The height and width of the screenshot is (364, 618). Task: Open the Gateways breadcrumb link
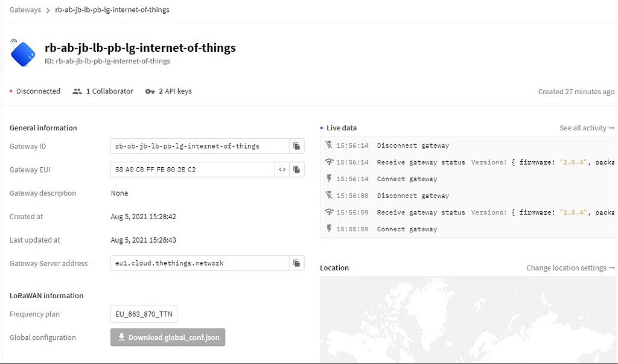pos(25,10)
